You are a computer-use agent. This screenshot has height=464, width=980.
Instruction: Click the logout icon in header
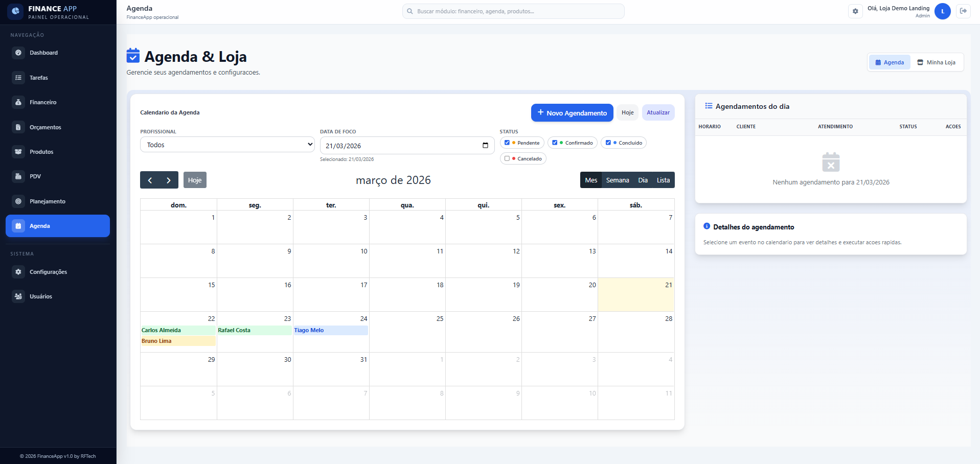tap(963, 11)
